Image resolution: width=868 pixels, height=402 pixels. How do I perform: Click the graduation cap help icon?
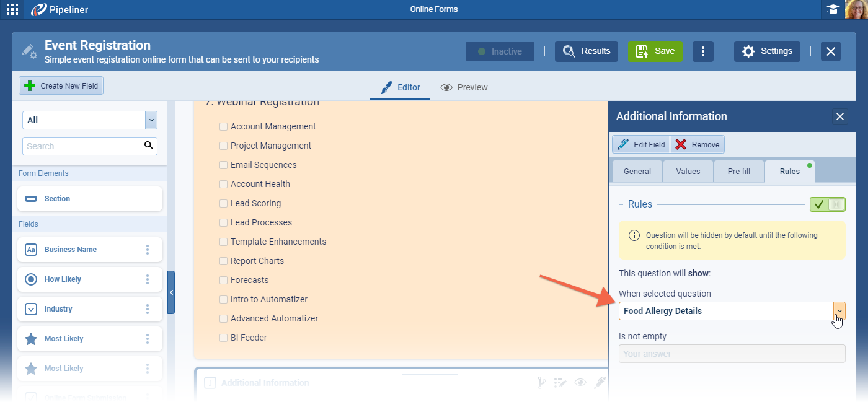click(833, 9)
